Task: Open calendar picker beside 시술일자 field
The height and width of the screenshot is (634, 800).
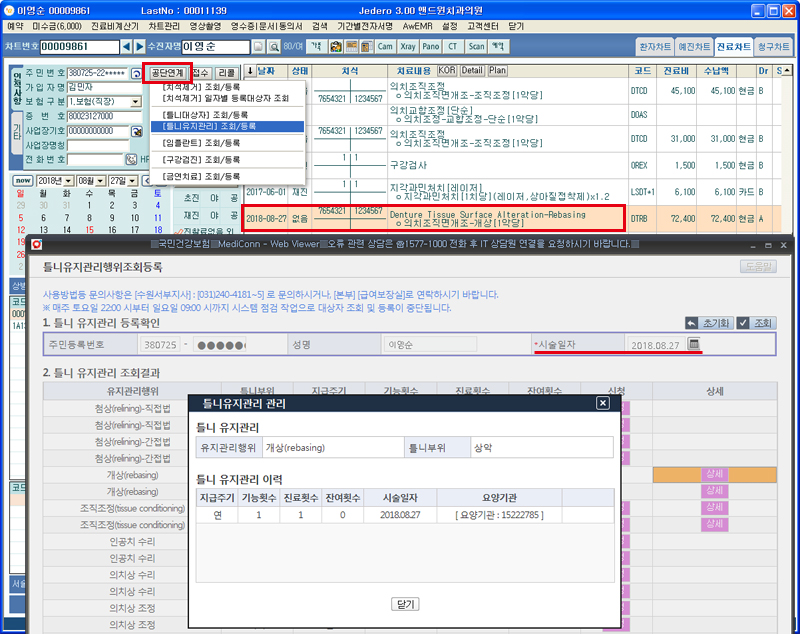Action: pos(695,345)
